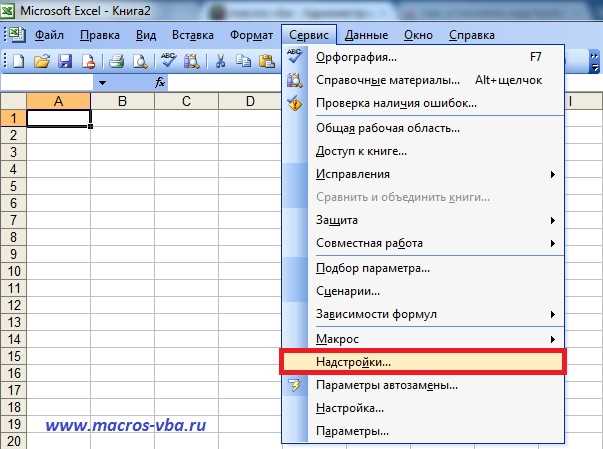Click the Cut scissors icon
603x449 pixels.
(x=220, y=61)
